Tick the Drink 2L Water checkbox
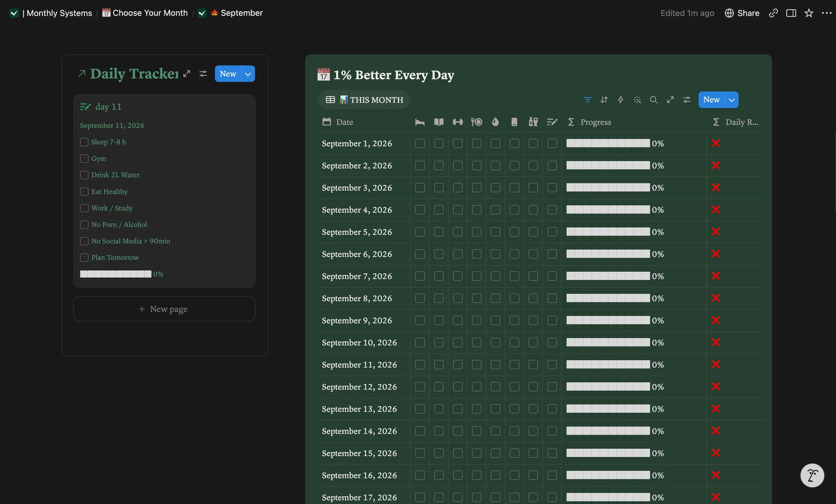 [x=84, y=175]
